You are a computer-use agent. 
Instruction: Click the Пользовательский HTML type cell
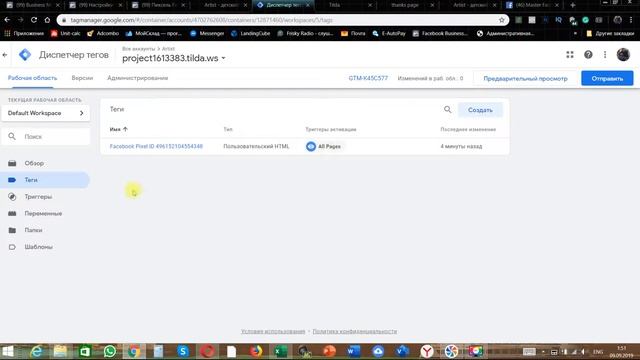pyautogui.click(x=256, y=146)
